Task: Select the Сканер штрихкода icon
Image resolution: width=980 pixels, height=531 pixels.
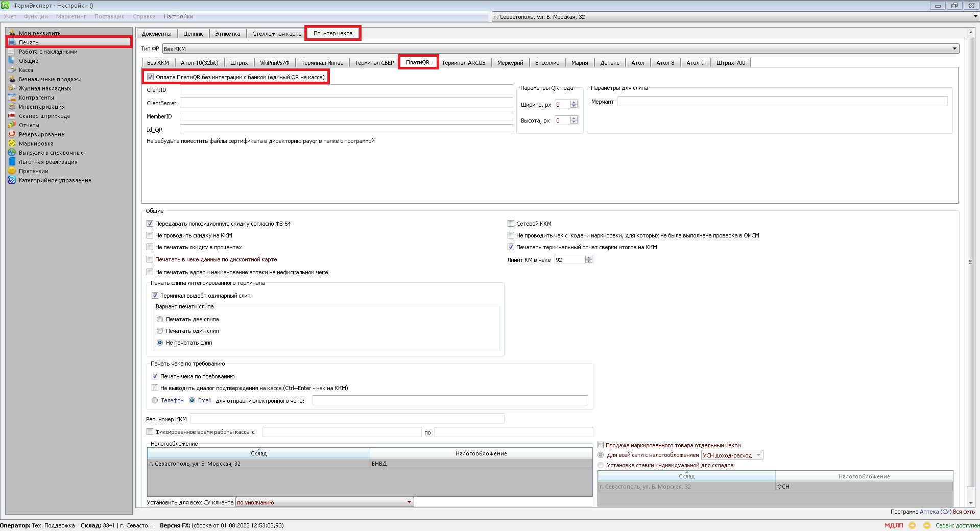Action: tap(12, 116)
